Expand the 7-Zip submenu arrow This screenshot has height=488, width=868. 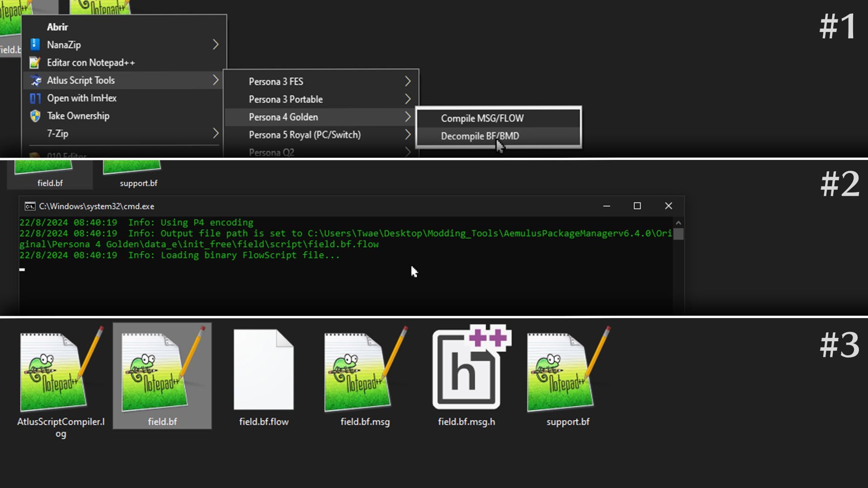click(x=216, y=133)
